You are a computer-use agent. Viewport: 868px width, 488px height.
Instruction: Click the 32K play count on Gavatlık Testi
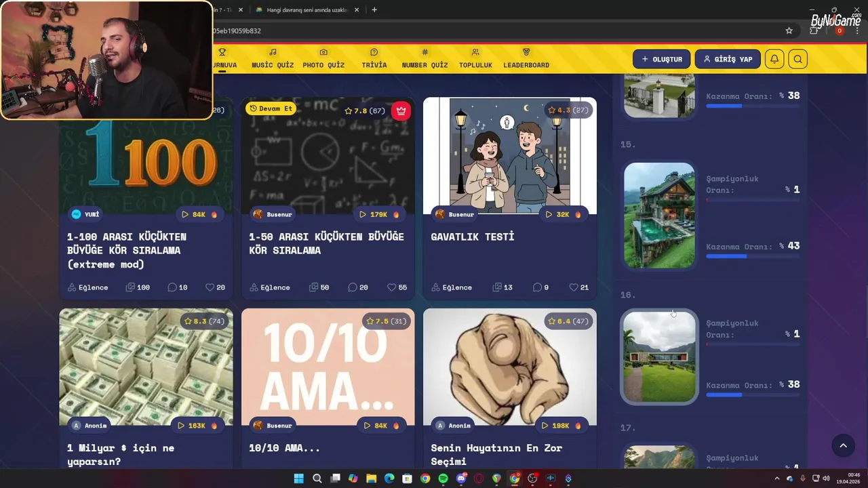563,214
